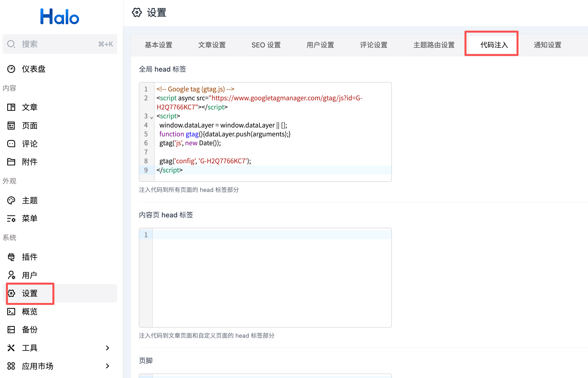
Task: Select the 文章 posts icon in sidebar
Action: pyautogui.click(x=11, y=107)
